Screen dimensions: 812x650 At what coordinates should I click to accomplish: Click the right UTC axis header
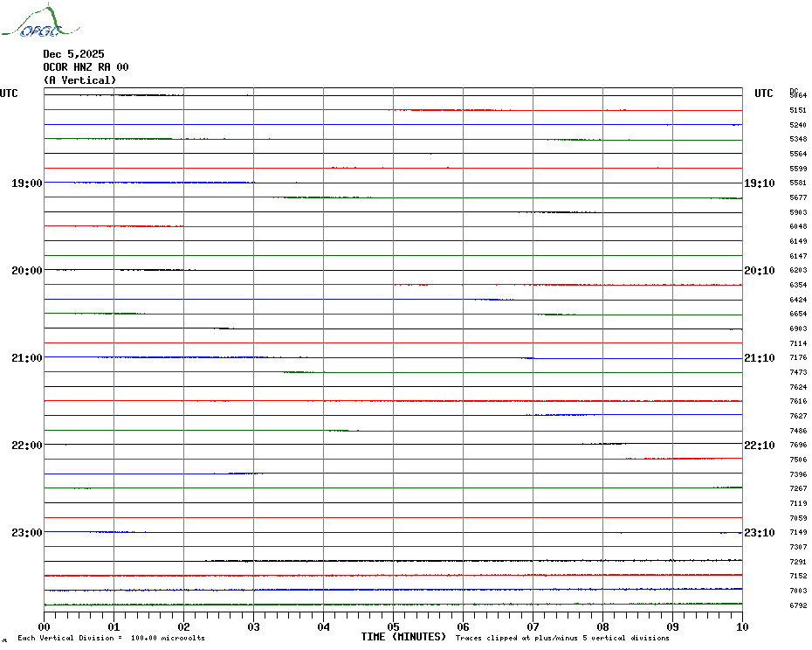(x=763, y=93)
